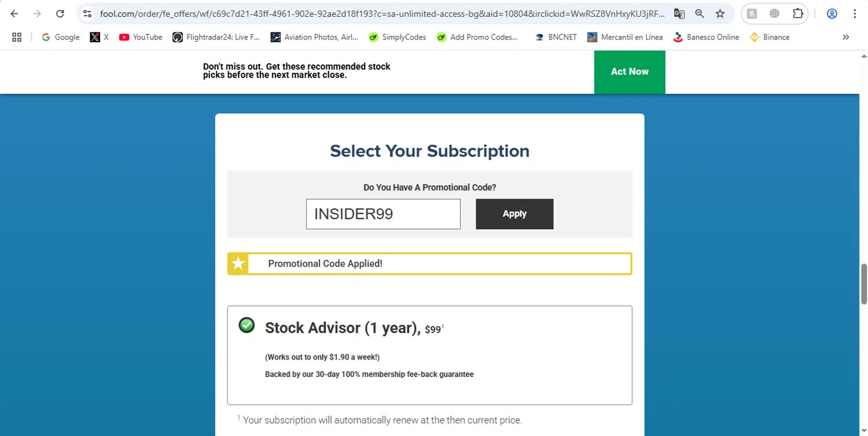Select the Stock Advisor (1 year) radio
The width and height of the screenshot is (868, 436).
pyautogui.click(x=247, y=325)
